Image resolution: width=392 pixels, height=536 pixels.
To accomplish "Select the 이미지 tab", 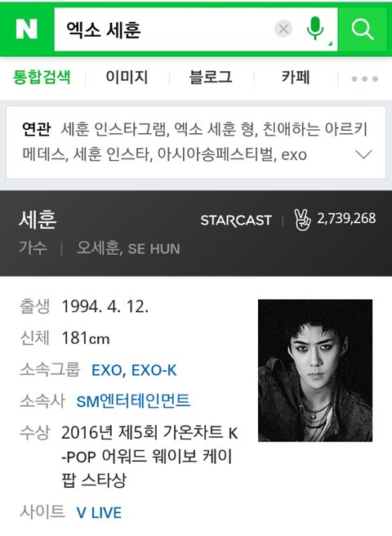I will 127,78.
